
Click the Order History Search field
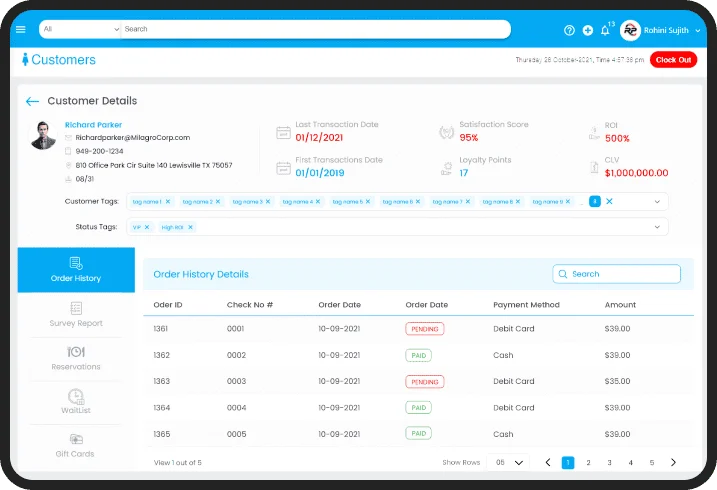(616, 274)
